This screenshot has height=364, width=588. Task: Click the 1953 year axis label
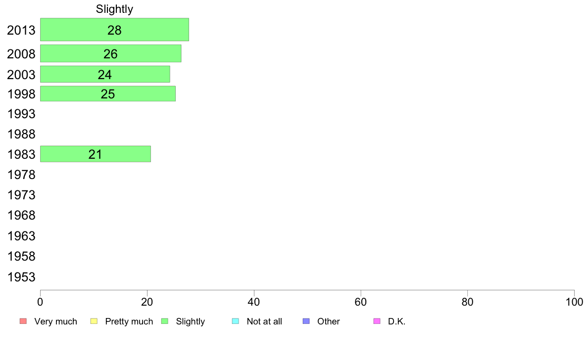[21, 277]
